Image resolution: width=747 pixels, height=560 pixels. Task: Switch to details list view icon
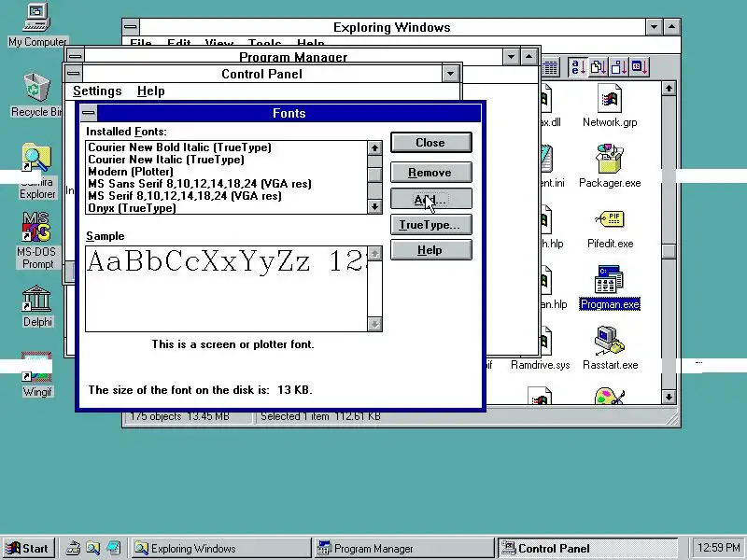click(550, 67)
